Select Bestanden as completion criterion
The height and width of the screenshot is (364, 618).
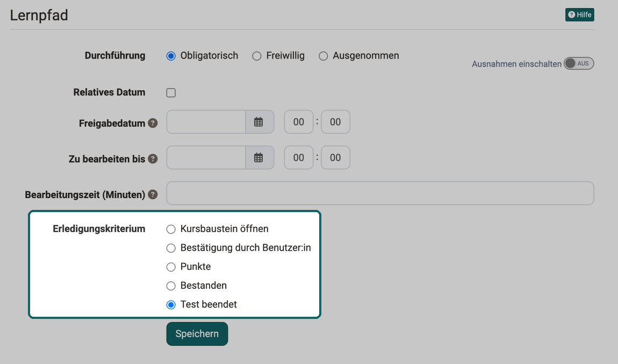tap(171, 286)
